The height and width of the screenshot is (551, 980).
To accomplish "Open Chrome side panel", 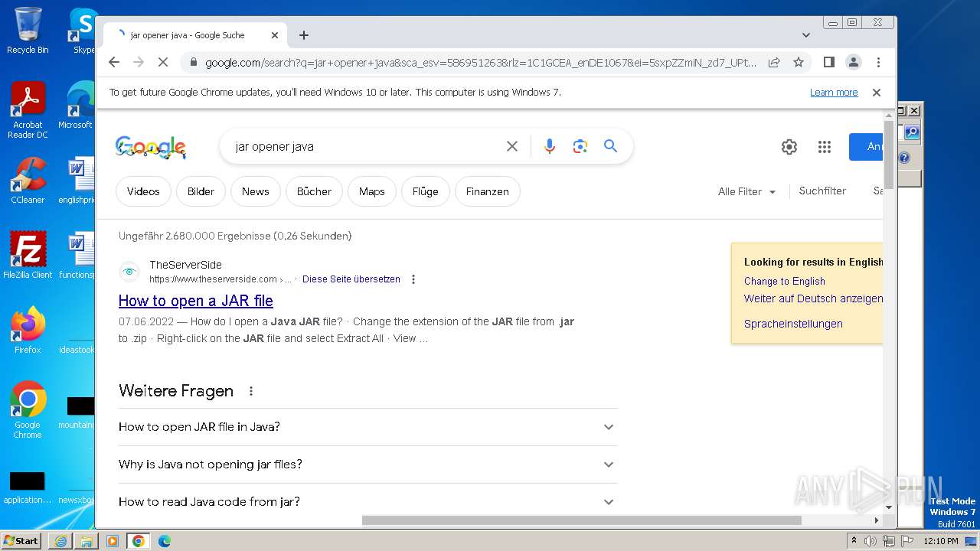I will (828, 62).
